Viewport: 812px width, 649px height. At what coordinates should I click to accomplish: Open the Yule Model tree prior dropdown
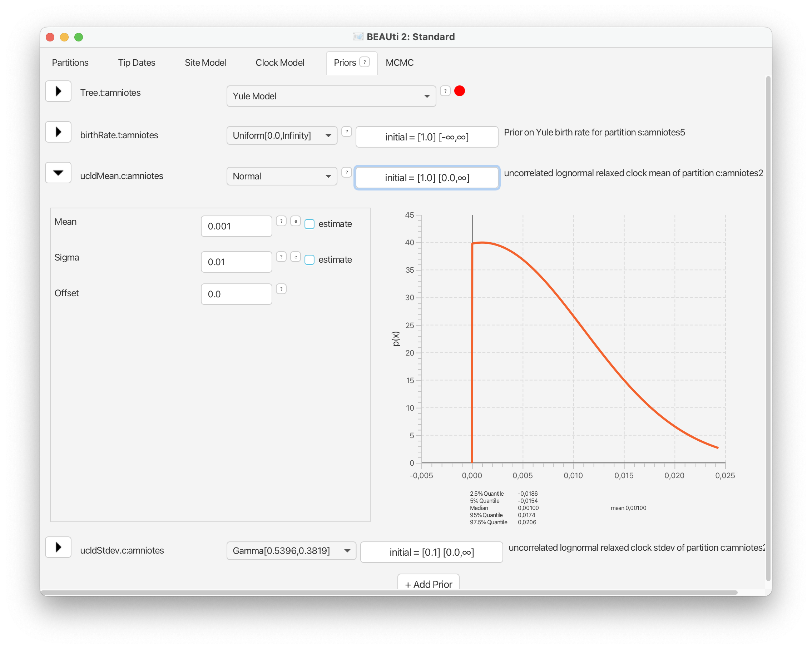click(331, 96)
